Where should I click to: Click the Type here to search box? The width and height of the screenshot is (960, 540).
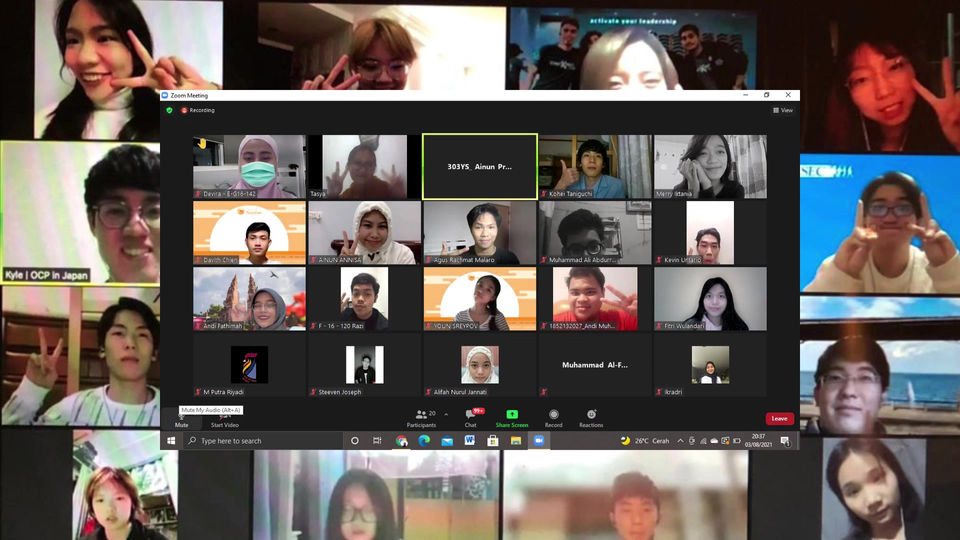(263, 441)
